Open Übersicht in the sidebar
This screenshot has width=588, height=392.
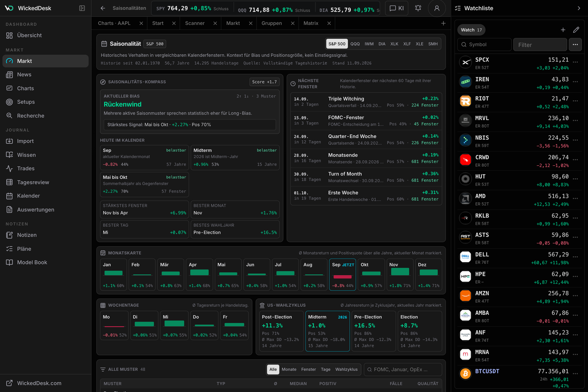[x=45, y=36]
